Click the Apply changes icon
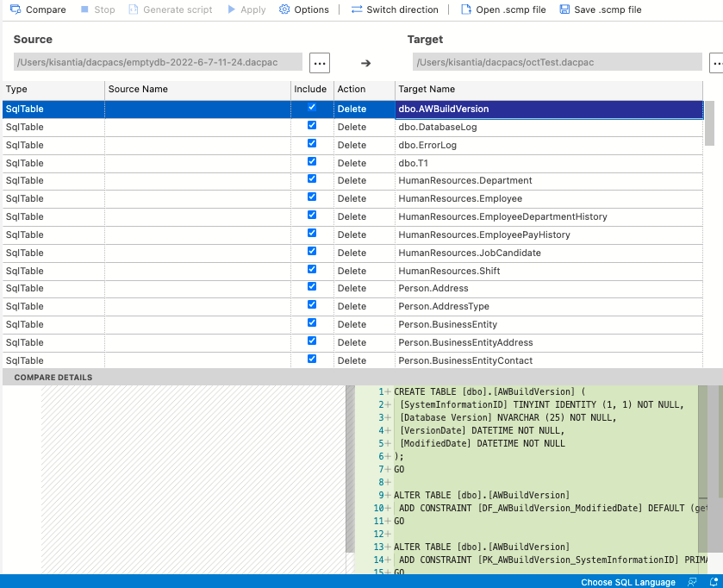The height and width of the screenshot is (588, 723). 247,9
